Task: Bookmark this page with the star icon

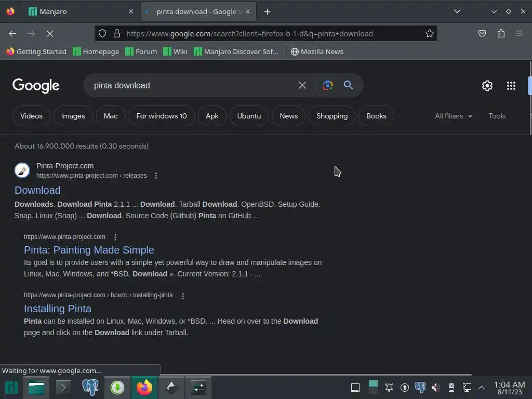Action: point(429,34)
